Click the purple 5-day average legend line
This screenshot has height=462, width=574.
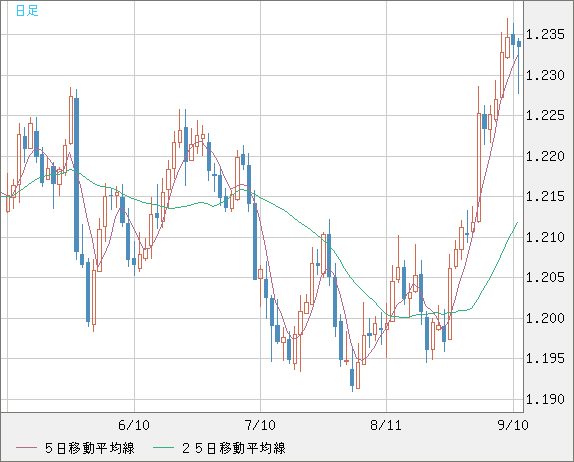coord(26,448)
